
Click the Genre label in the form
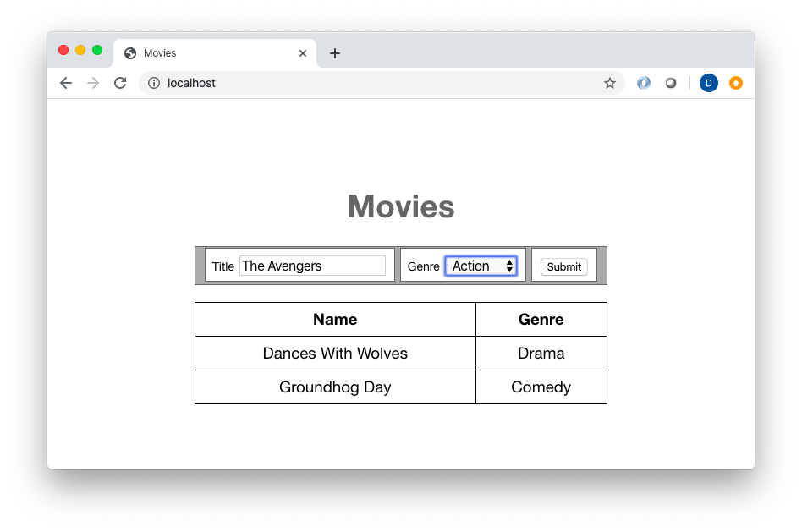[x=424, y=266]
